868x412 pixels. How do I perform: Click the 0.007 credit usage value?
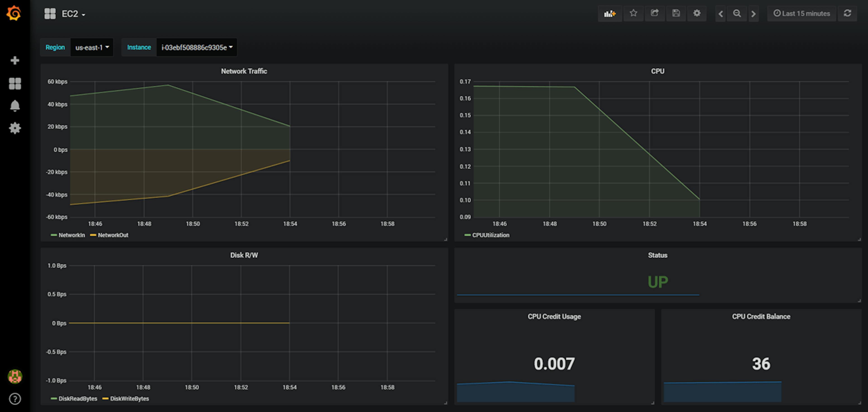click(554, 364)
